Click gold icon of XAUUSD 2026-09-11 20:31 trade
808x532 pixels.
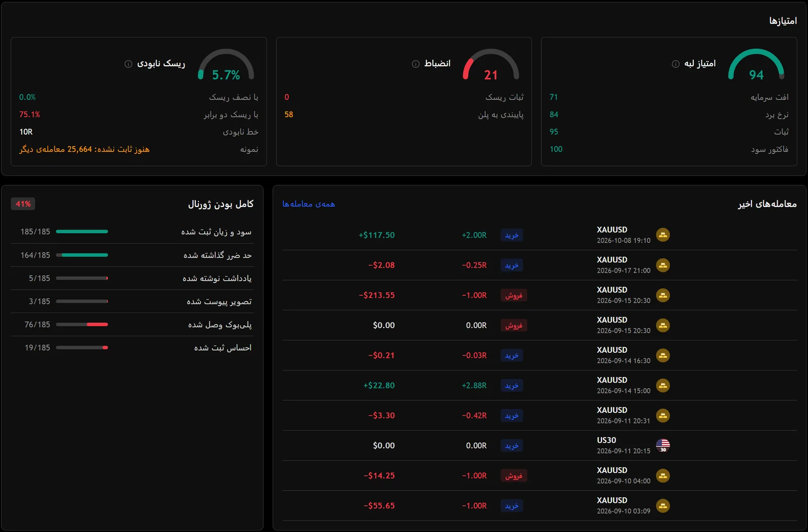[663, 415]
